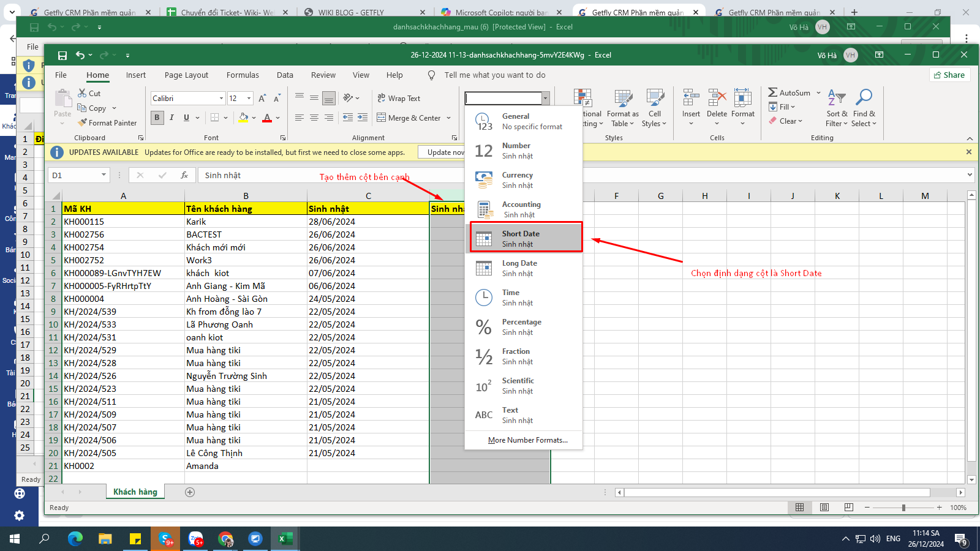This screenshot has height=551, width=980.
Task: Click the Share button
Action: click(x=949, y=75)
